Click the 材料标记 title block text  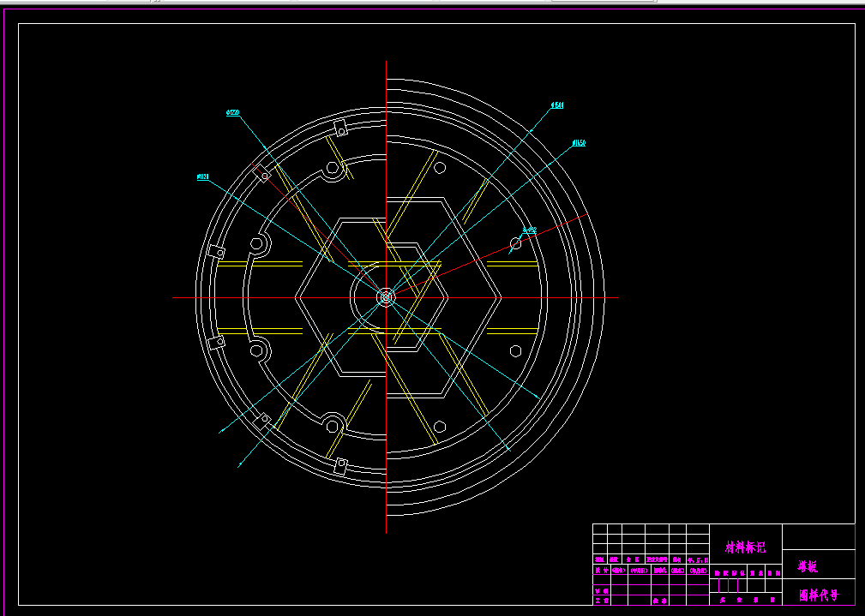point(745,547)
